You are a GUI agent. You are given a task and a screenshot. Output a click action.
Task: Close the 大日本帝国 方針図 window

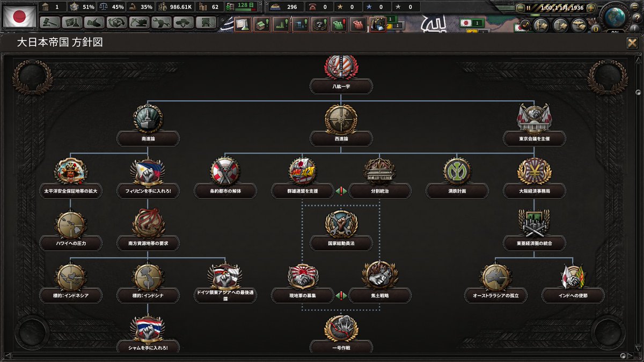tap(632, 43)
